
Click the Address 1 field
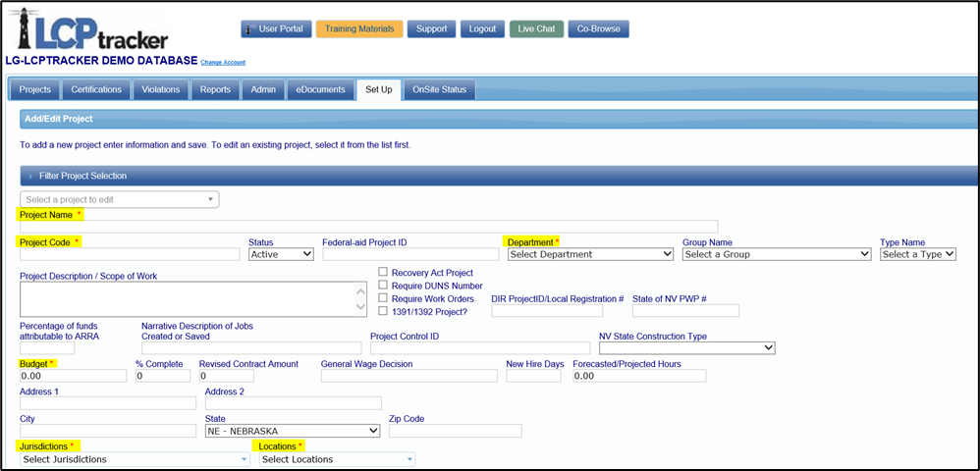click(108, 403)
